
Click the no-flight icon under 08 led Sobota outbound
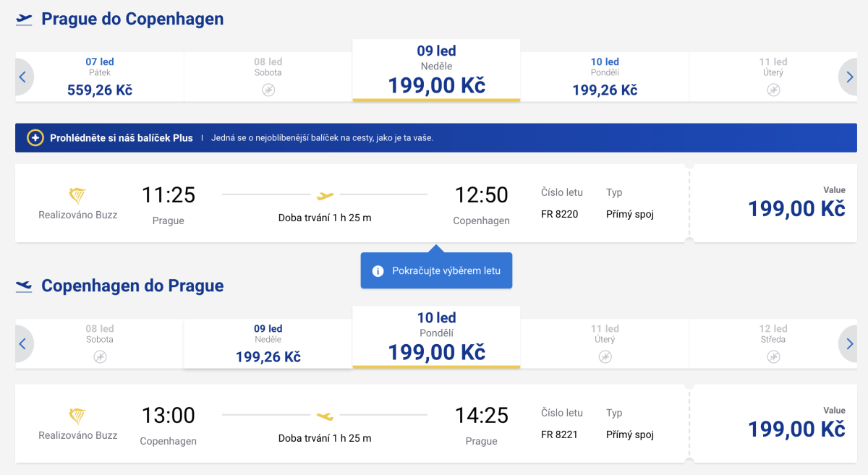pyautogui.click(x=268, y=90)
